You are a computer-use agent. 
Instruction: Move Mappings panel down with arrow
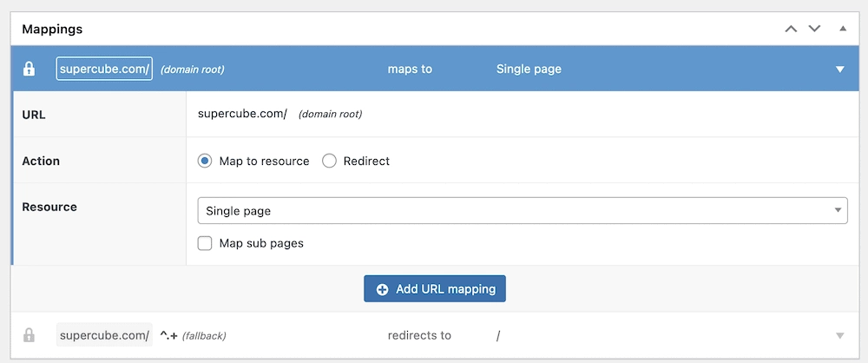coord(814,29)
